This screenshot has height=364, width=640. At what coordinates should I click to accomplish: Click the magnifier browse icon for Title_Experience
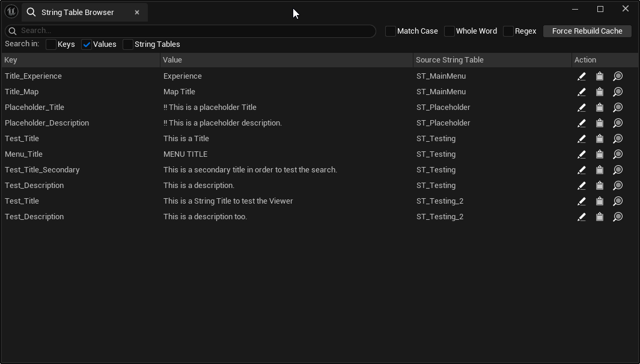(618, 76)
